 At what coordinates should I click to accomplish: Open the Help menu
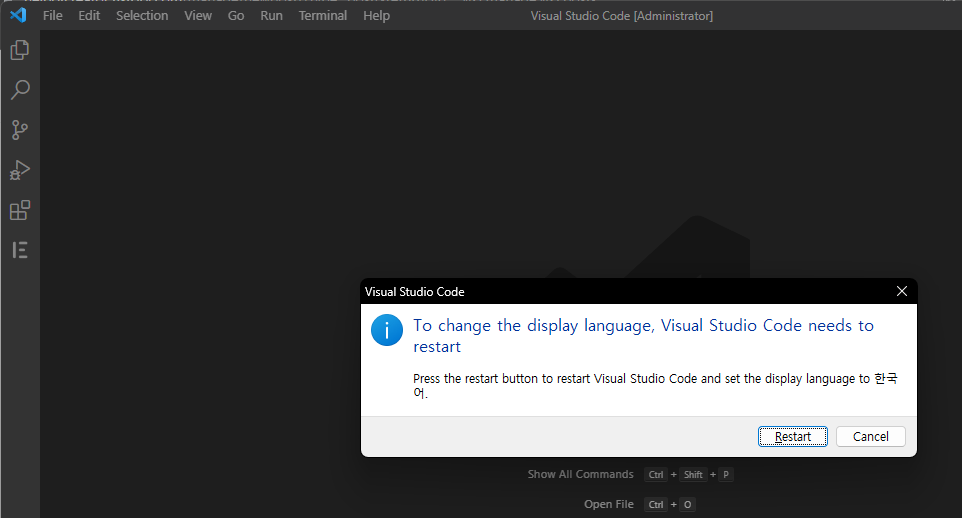click(376, 15)
